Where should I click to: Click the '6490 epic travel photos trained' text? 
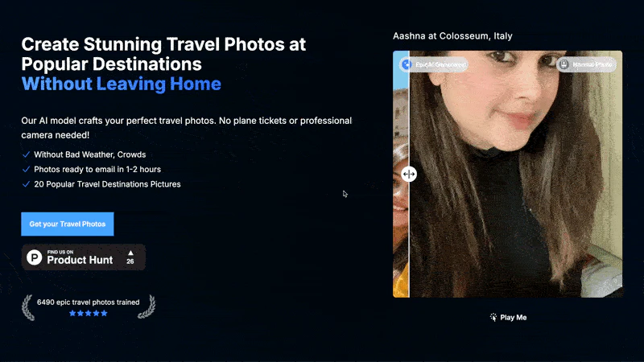pyautogui.click(x=88, y=302)
